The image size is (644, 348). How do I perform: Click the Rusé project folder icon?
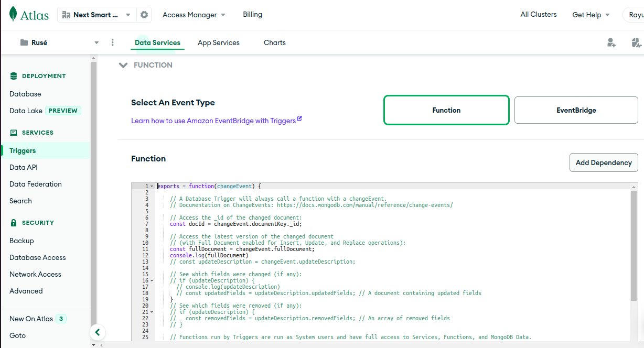point(24,42)
